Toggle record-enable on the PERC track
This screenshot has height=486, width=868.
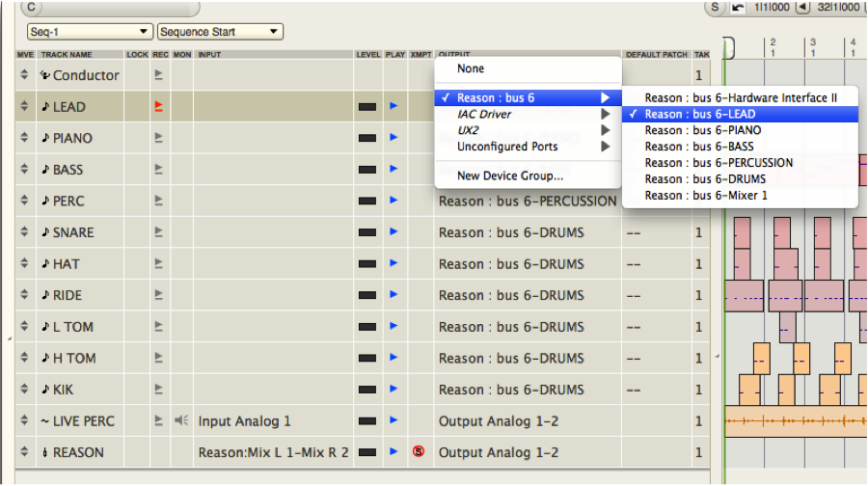[x=159, y=201]
